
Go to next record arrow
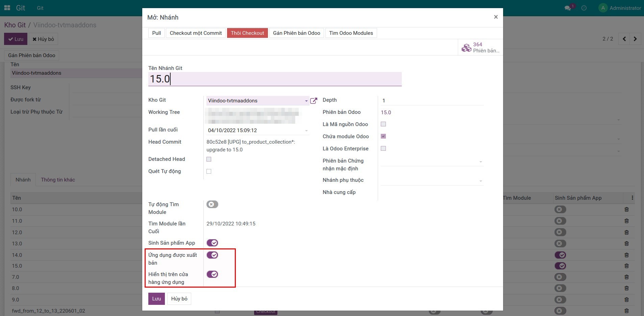click(635, 39)
